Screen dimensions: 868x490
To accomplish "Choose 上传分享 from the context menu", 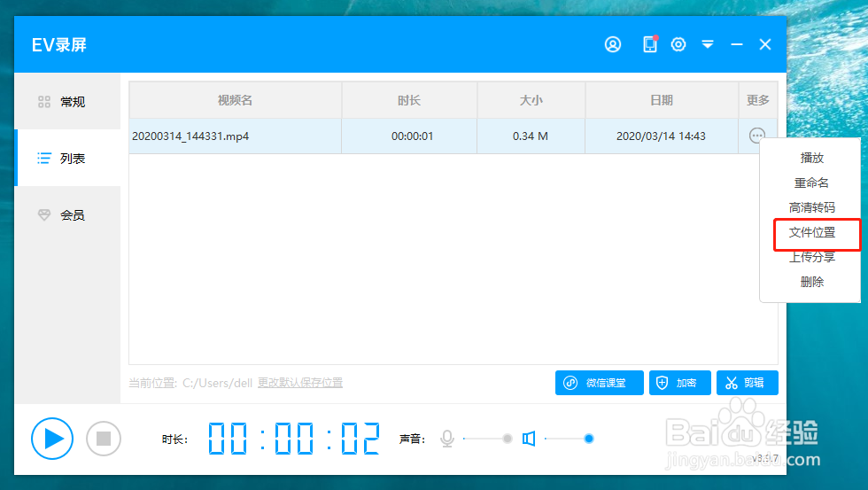I will click(x=812, y=257).
